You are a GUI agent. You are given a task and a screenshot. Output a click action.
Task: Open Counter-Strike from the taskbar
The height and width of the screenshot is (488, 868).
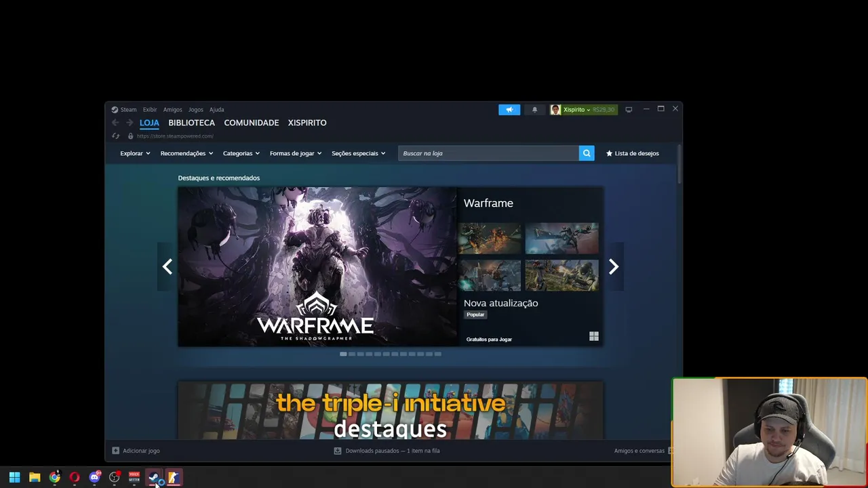tap(174, 477)
